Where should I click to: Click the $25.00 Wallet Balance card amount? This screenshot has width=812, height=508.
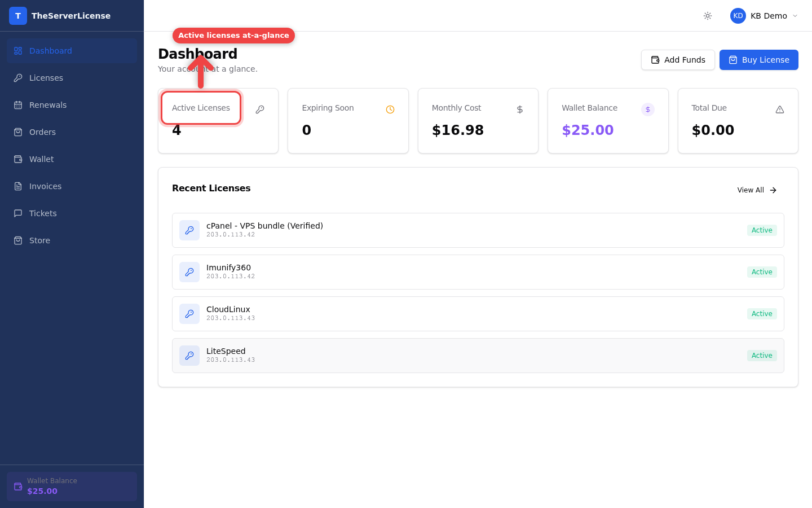pos(588,130)
